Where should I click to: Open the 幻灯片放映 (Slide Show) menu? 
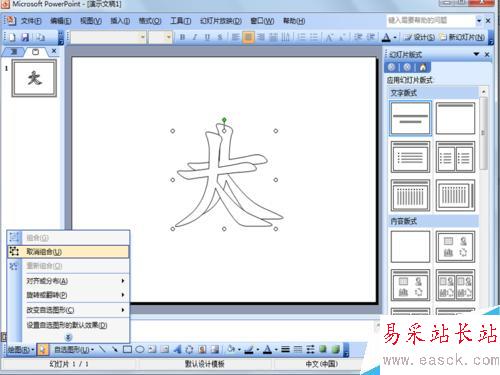point(221,21)
